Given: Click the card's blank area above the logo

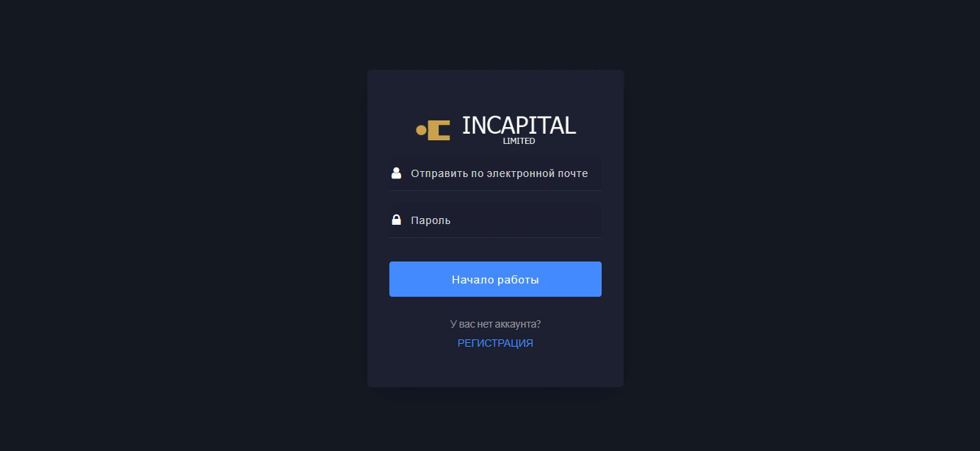Looking at the screenshot, I should click(x=495, y=90).
